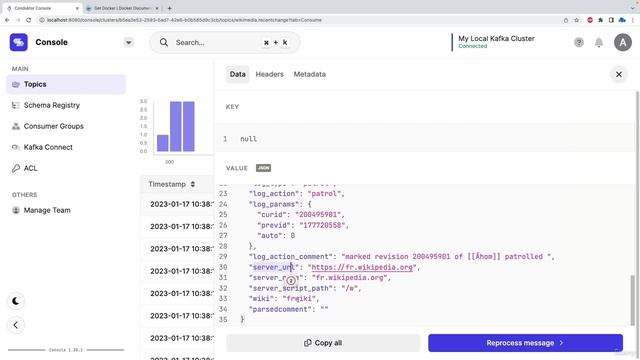Viewport: 640px width, 360px height.
Task: Click the Reprocess message button
Action: [x=525, y=343]
